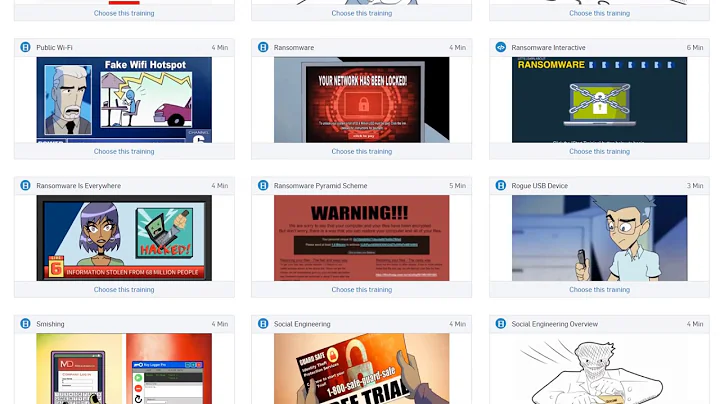The width and height of the screenshot is (720, 404).
Task: Choose the Ransomware Is Everywhere training
Action: pos(124,290)
